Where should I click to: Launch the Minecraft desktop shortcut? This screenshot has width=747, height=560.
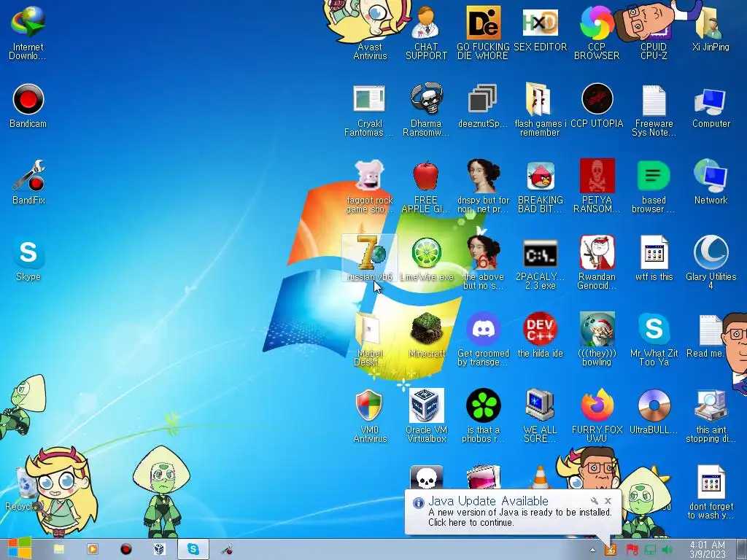coord(426,337)
